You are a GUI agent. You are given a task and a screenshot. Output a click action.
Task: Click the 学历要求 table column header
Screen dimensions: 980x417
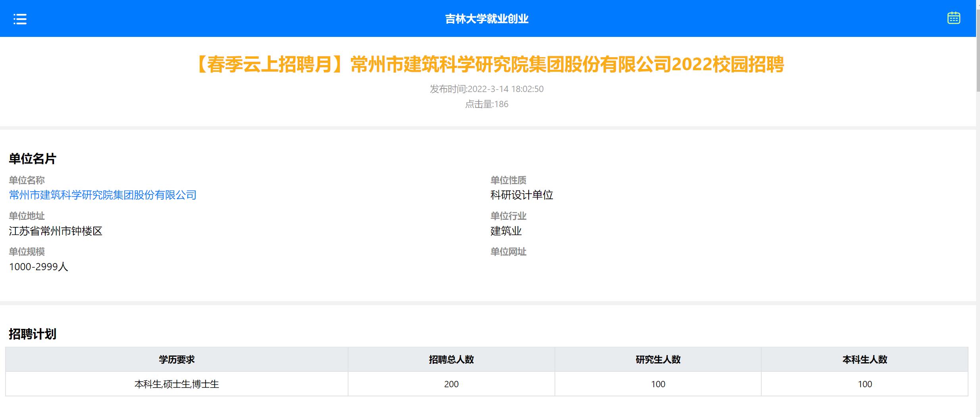[177, 359]
